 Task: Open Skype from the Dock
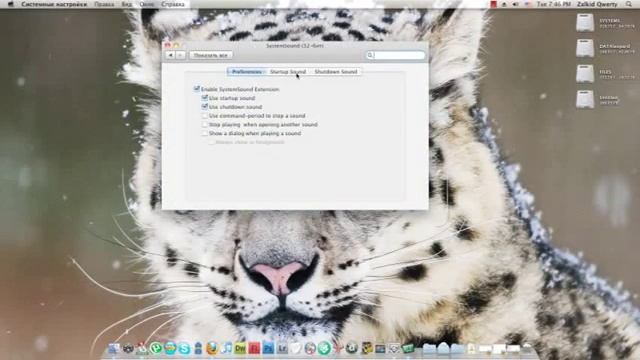tap(184, 348)
